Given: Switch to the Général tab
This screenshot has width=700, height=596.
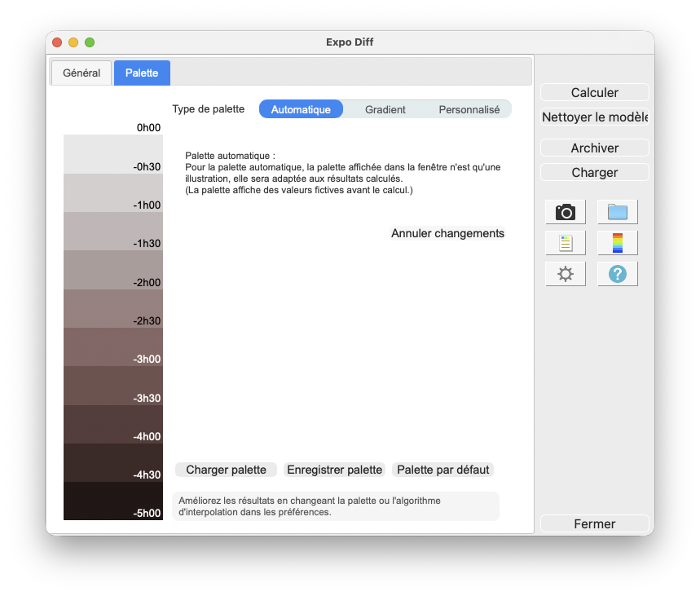Looking at the screenshot, I should click(x=81, y=73).
